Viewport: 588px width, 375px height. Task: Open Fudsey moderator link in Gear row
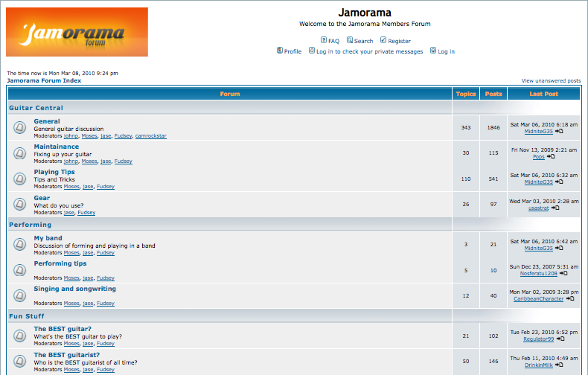86,213
